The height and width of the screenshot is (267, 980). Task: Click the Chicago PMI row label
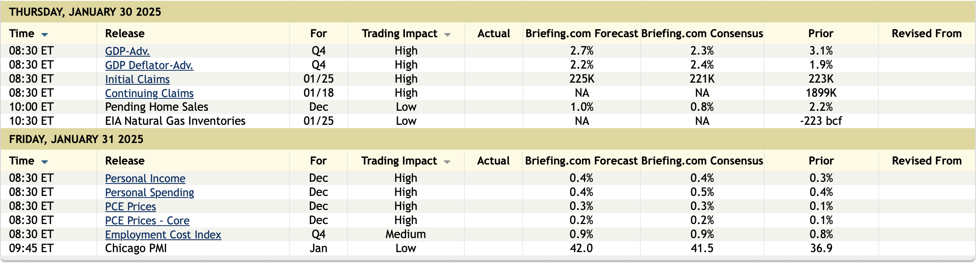coord(136,248)
